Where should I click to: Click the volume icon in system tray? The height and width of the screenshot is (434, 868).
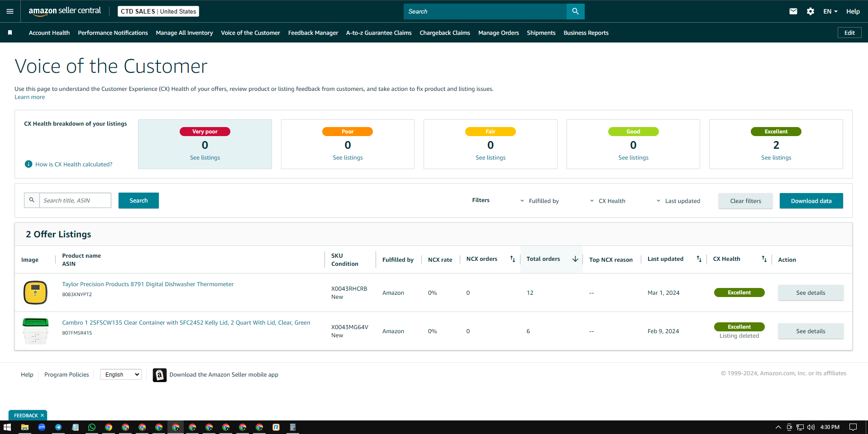pos(811,427)
